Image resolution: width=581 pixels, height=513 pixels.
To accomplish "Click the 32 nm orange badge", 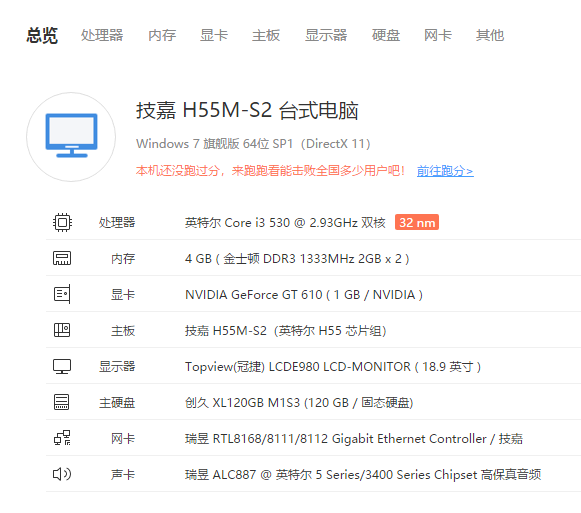I will 417,222.
